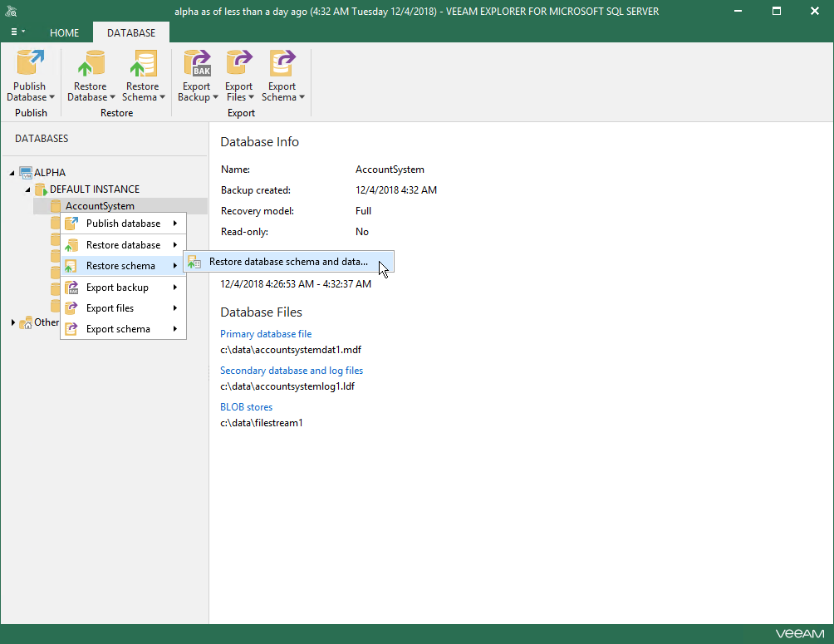Click the Read-only value No

362,232
